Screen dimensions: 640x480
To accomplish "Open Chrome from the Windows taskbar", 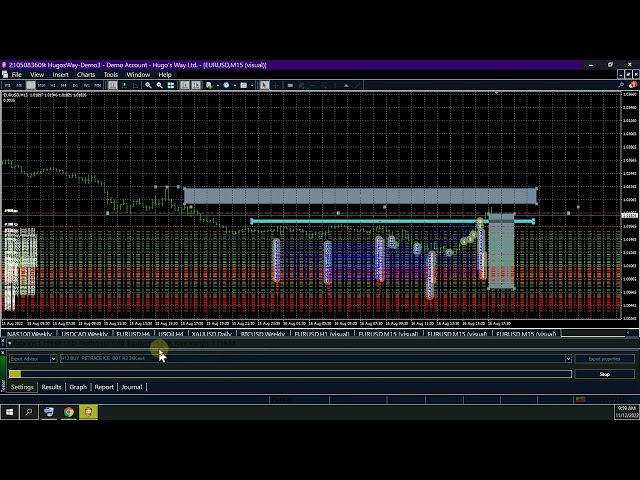I will point(68,411).
